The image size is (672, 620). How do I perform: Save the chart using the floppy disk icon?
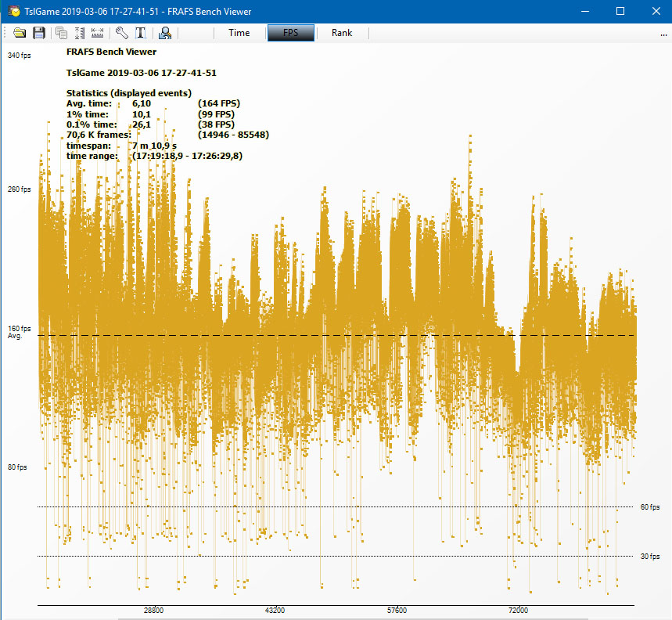(38, 33)
